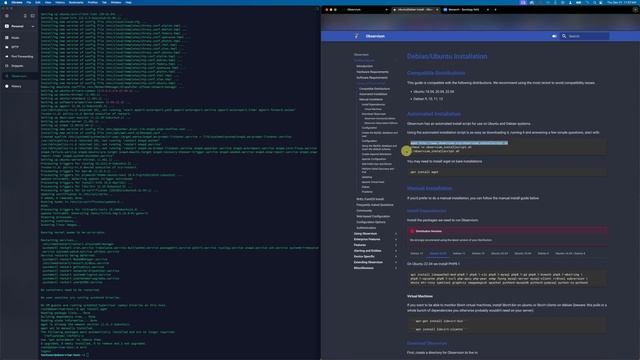Click the Manual Installation heading

(x=429, y=188)
